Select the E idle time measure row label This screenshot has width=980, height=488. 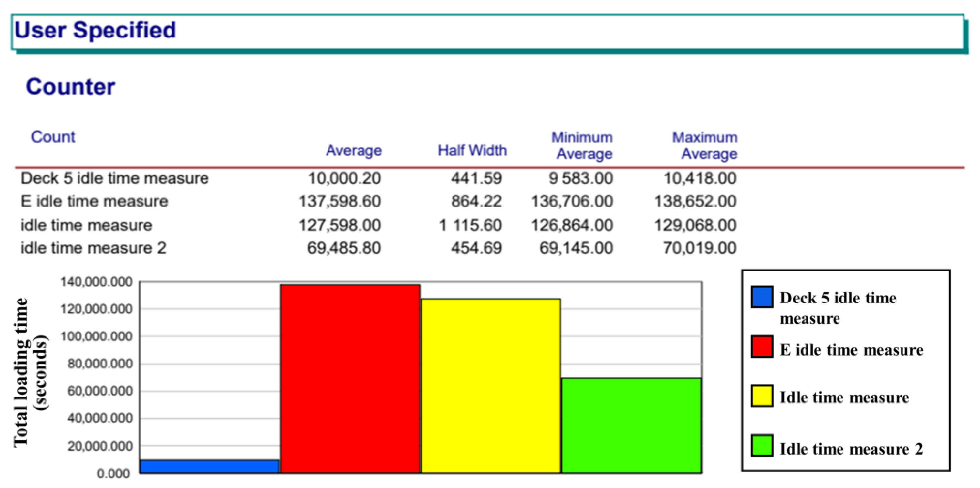pyautogui.click(x=94, y=201)
